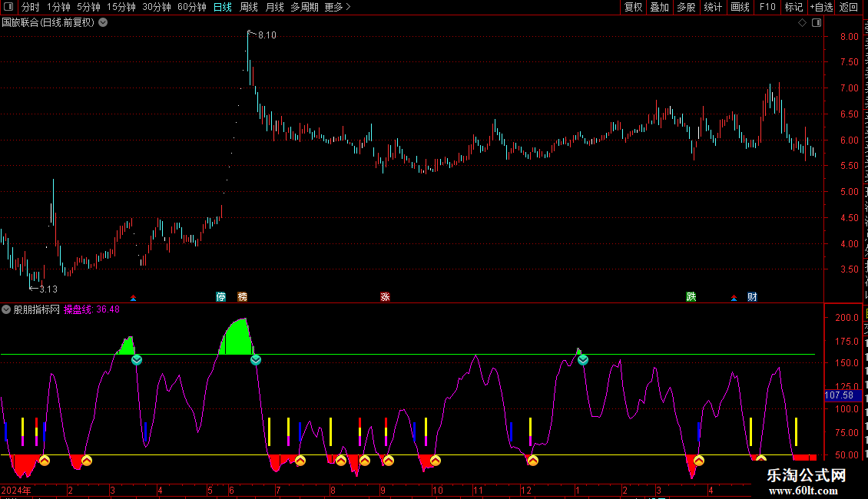This screenshot has width=868, height=499.
Task: Click the yellow buy signal near month 12
Action: 532,461
